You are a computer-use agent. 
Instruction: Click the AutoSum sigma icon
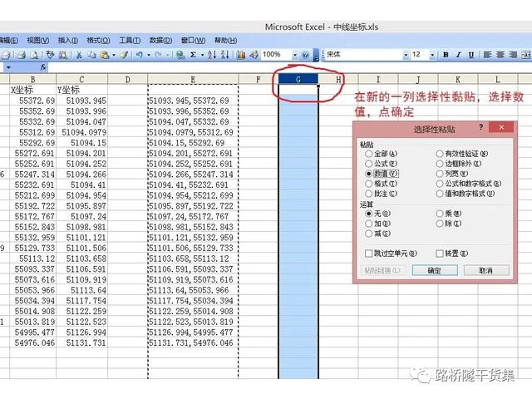click(194, 55)
